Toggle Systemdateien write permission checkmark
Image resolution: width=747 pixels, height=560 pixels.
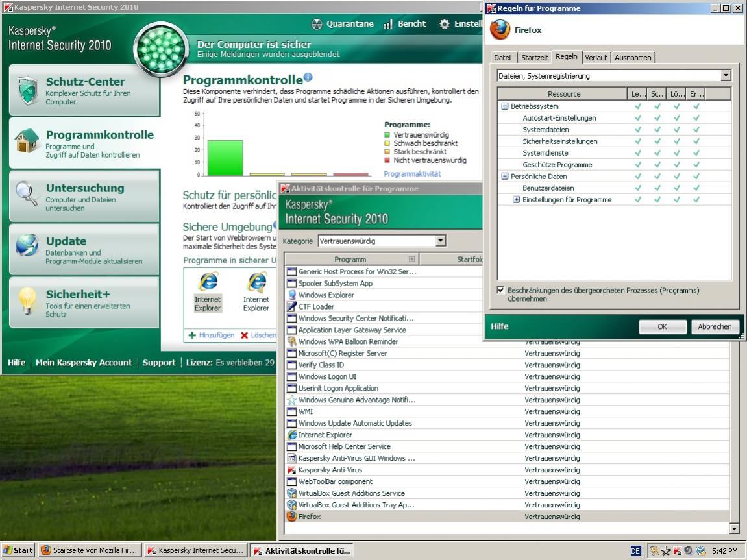tap(657, 130)
